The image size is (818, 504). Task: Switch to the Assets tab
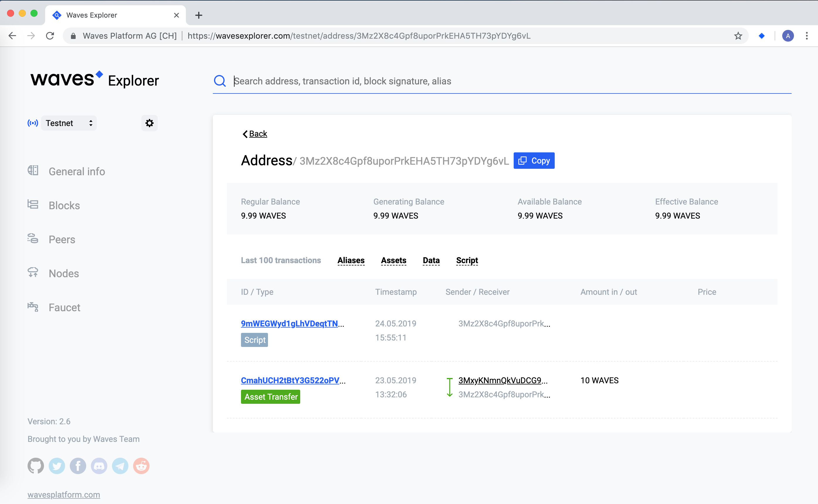tap(393, 260)
